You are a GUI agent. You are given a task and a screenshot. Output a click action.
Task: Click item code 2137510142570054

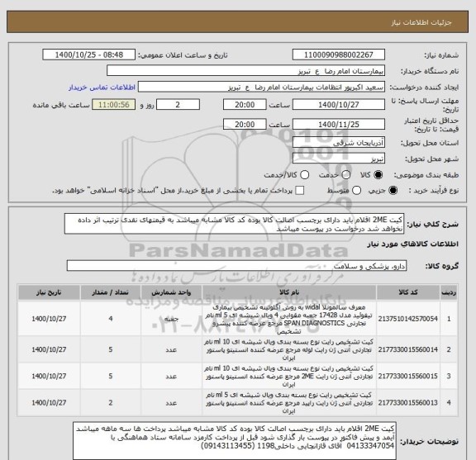pos(408,319)
